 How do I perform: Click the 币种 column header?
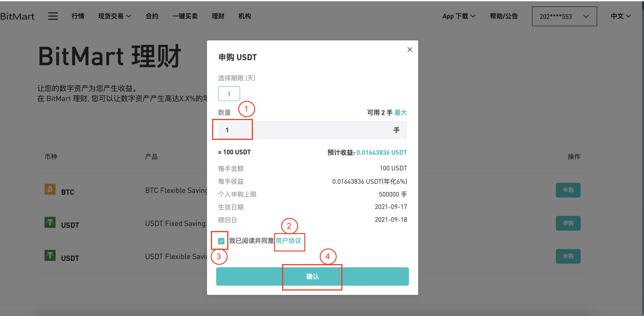51,157
